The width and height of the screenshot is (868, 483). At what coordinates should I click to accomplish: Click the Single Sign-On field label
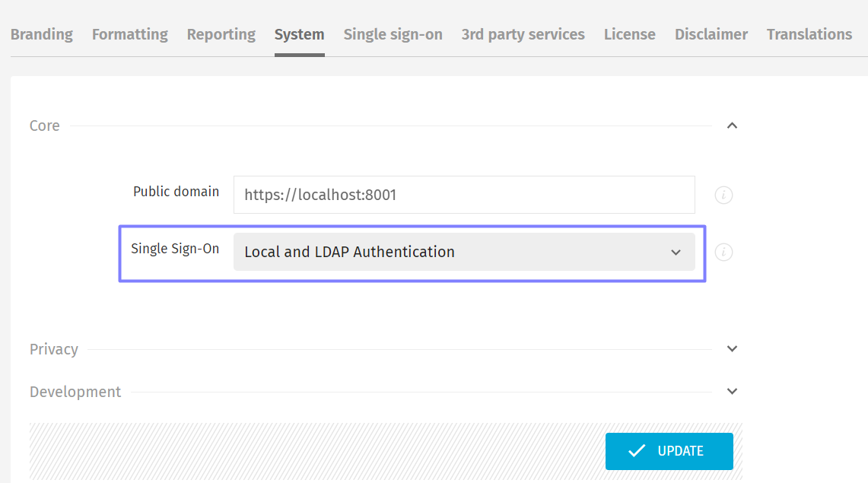(x=175, y=249)
